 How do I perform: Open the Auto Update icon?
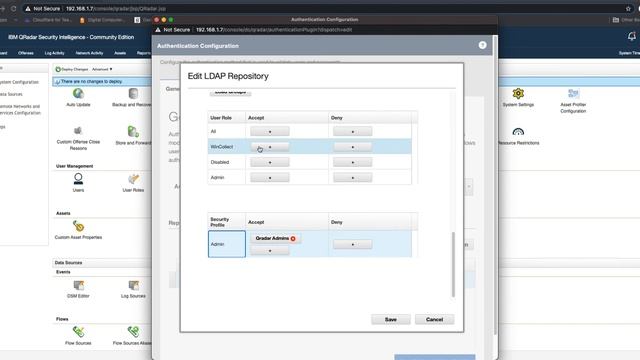[x=78, y=93]
